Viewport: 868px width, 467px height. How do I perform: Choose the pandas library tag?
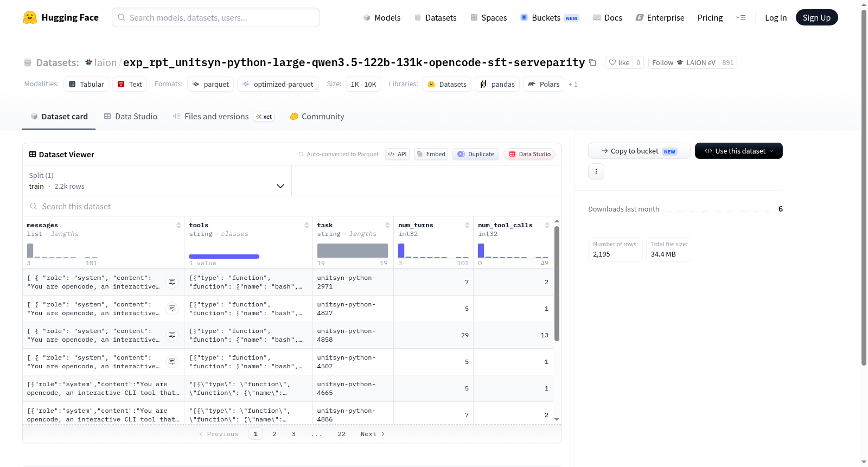tap(497, 84)
